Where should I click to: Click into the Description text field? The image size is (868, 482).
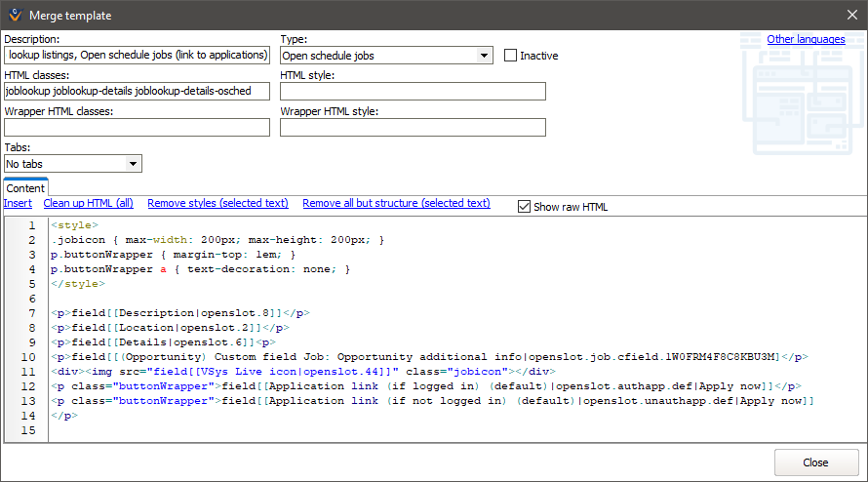137,56
